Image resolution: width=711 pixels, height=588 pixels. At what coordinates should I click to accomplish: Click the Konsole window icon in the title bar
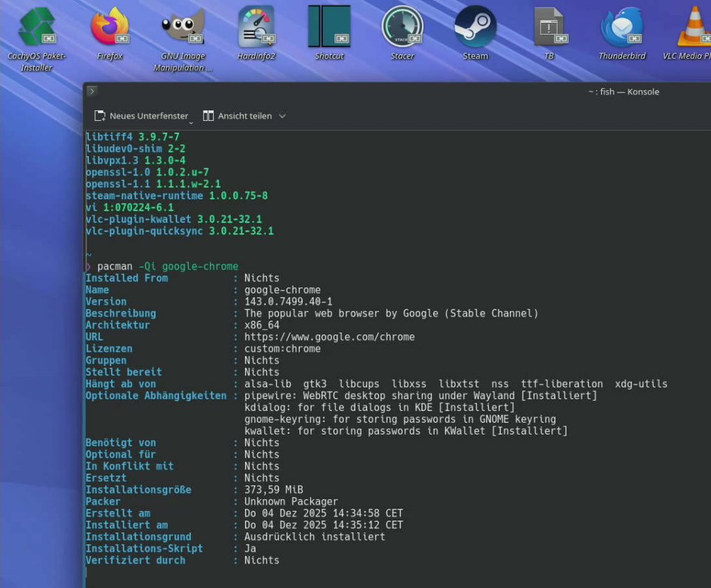(92, 91)
